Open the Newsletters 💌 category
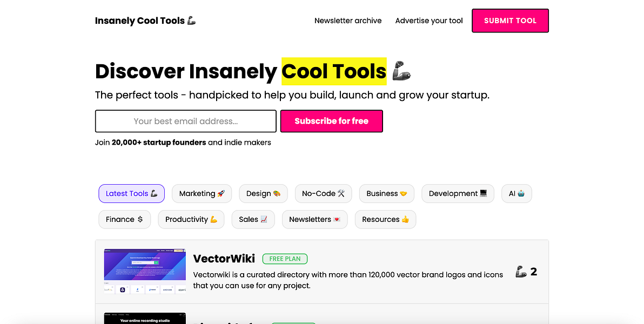 [314, 219]
